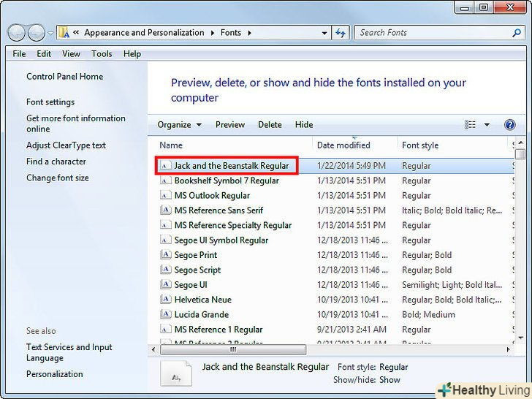
Task: Click the change view icon
Action: click(x=470, y=125)
